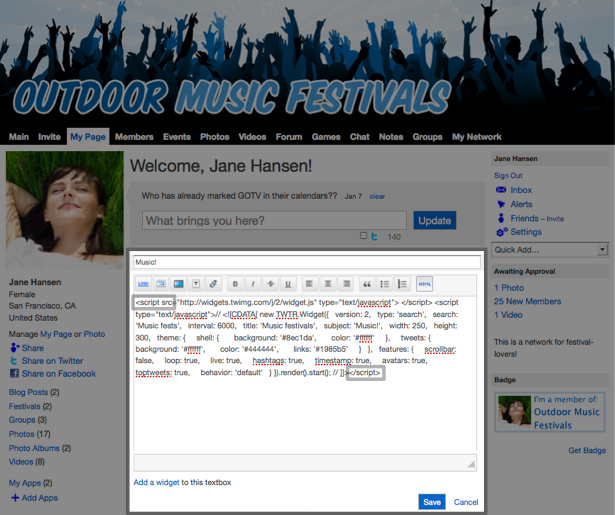Insert a bulleted list
Viewport: 615px width, 515px height.
coord(384,284)
